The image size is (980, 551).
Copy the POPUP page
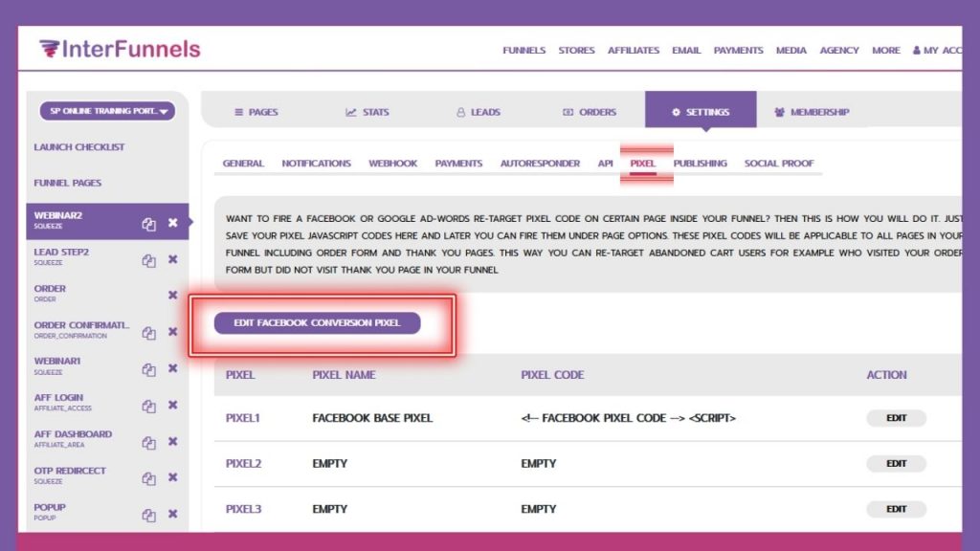148,515
